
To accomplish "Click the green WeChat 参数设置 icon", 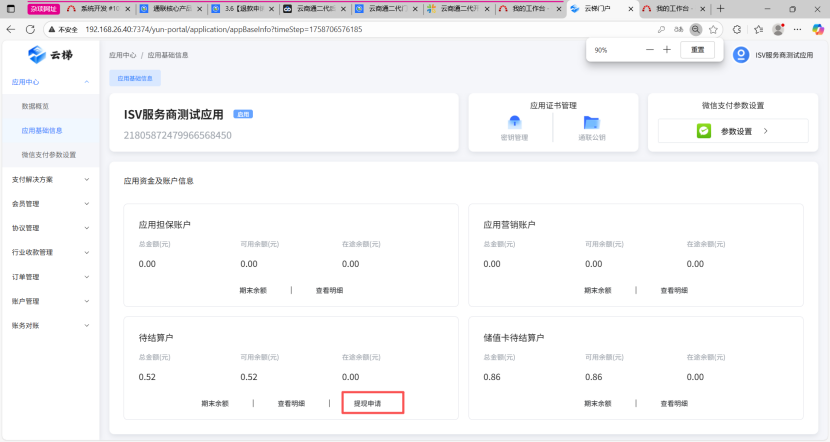I will [704, 131].
